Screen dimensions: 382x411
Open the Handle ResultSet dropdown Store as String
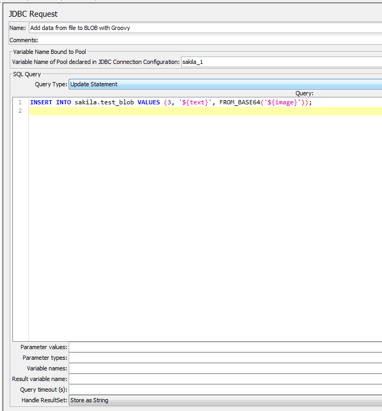226,400
